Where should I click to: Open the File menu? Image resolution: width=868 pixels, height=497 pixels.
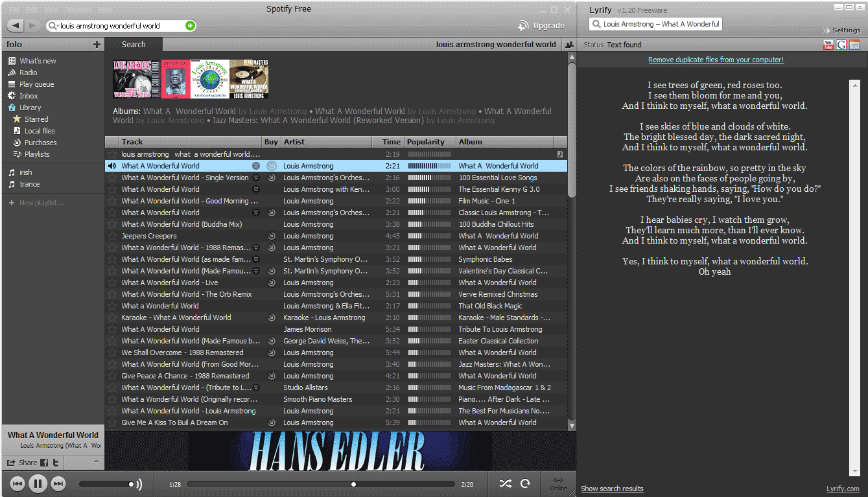(x=14, y=10)
